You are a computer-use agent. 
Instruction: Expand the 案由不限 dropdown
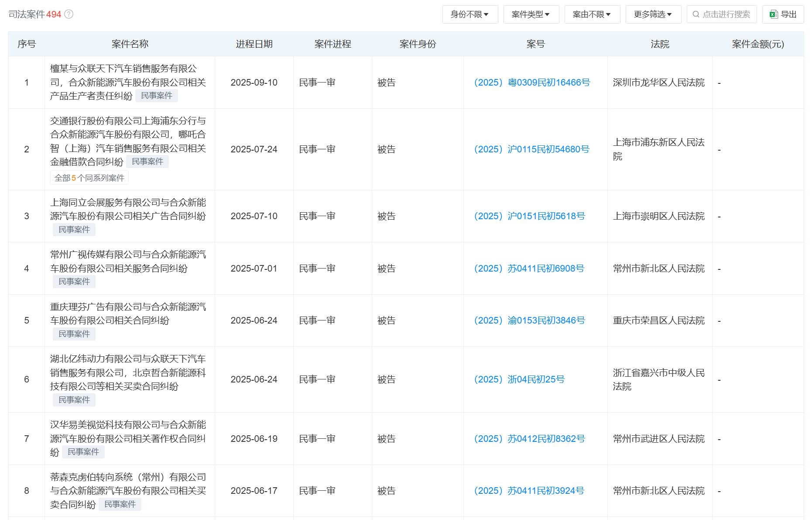pos(592,14)
